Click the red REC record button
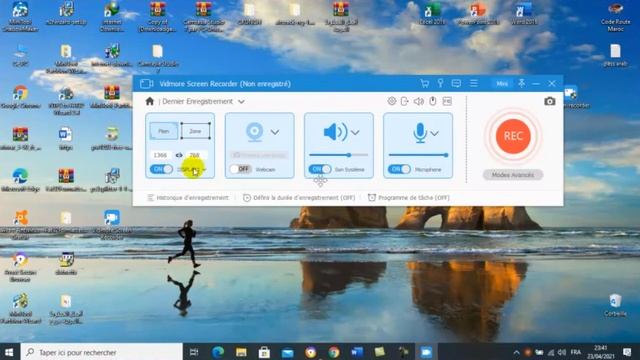This screenshot has width=640, height=360. [x=513, y=136]
